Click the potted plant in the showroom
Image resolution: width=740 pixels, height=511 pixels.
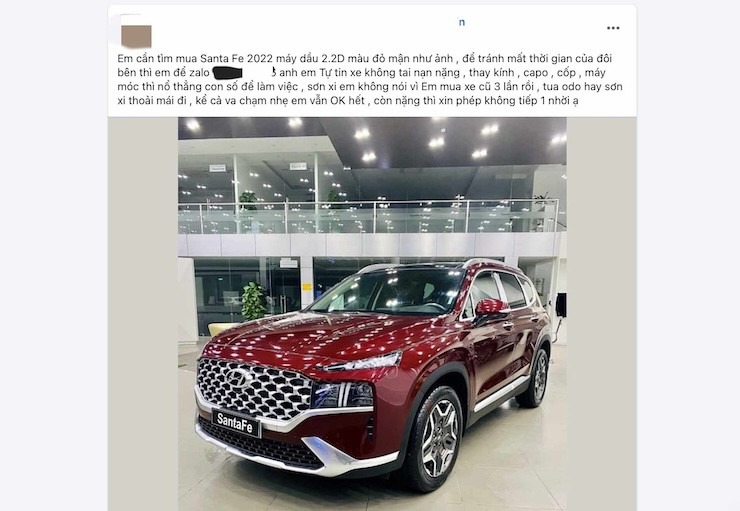pos(254,301)
